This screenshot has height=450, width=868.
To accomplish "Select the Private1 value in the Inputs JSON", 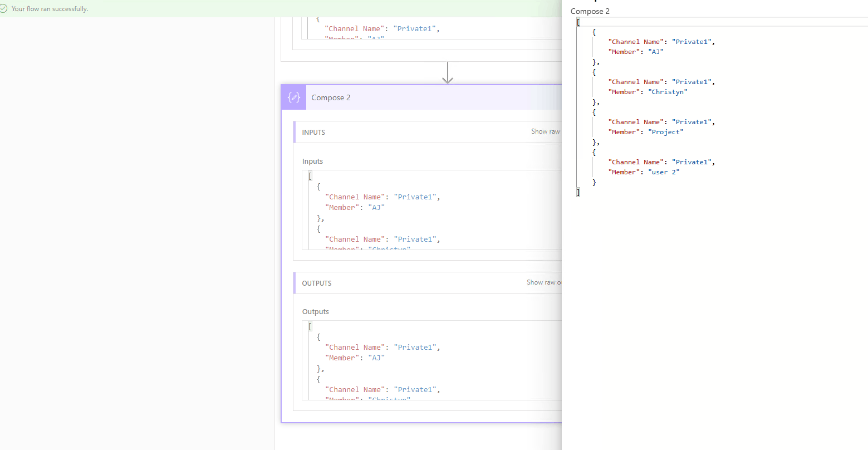I will coord(415,197).
